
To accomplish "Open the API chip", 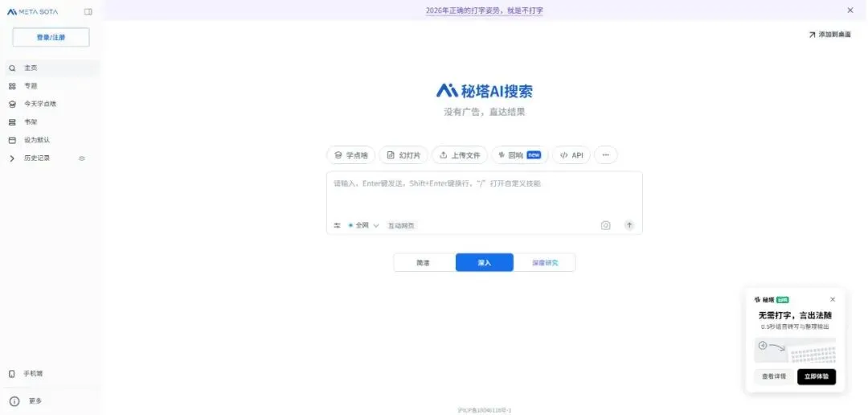I will tap(571, 155).
